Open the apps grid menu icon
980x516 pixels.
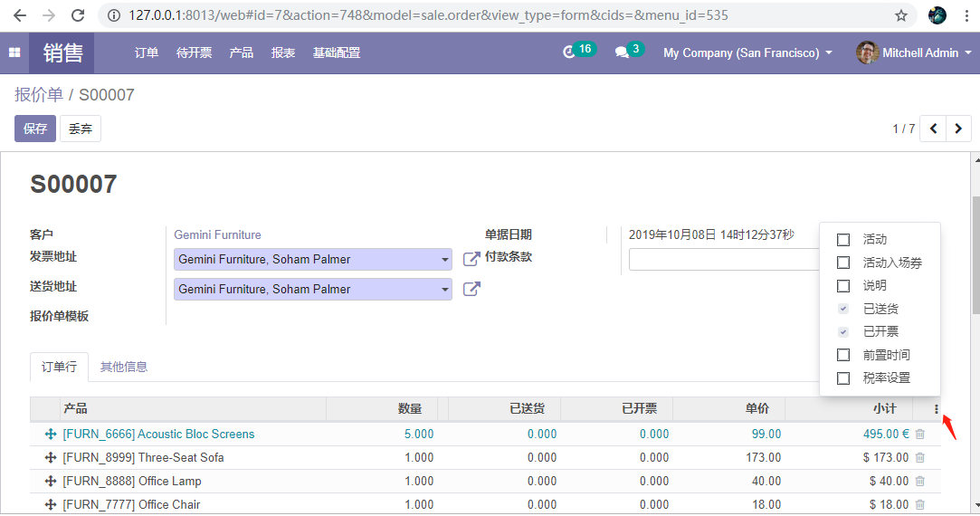click(x=14, y=53)
